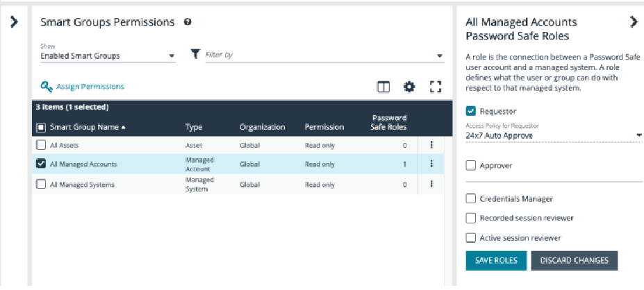Click the filter funnel icon
Image resolution: width=644 pixels, height=290 pixels.
point(195,55)
